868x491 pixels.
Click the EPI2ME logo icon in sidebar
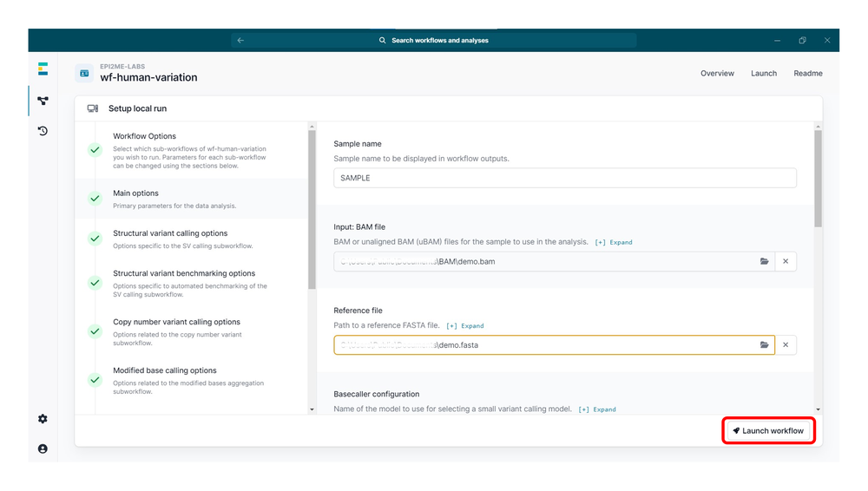coord(43,69)
